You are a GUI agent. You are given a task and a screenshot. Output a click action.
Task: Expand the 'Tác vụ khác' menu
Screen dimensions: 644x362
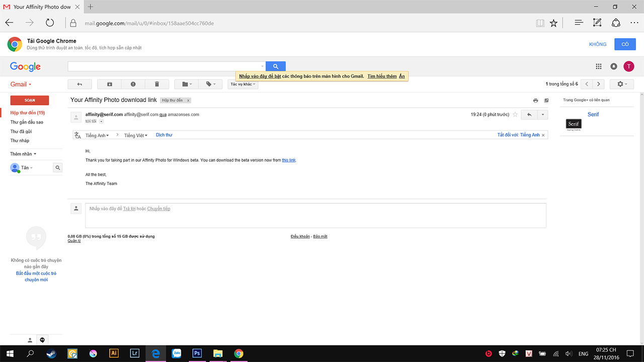[x=243, y=84]
